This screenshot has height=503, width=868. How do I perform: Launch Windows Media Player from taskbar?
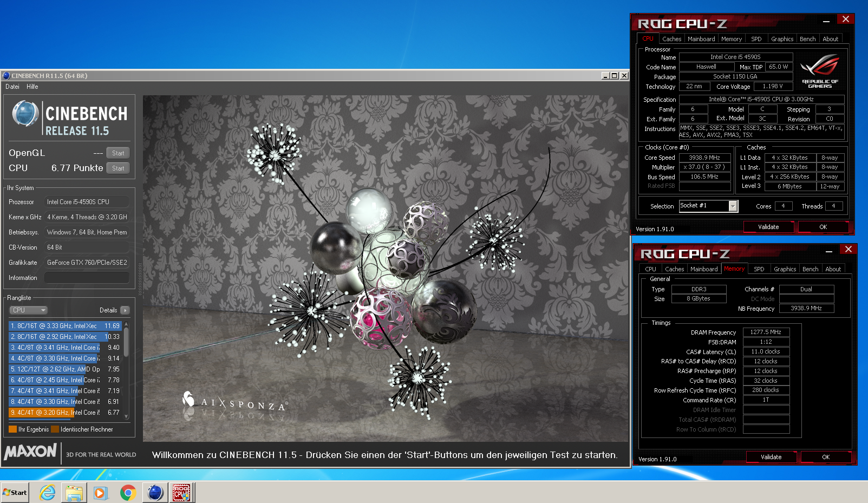(101, 493)
